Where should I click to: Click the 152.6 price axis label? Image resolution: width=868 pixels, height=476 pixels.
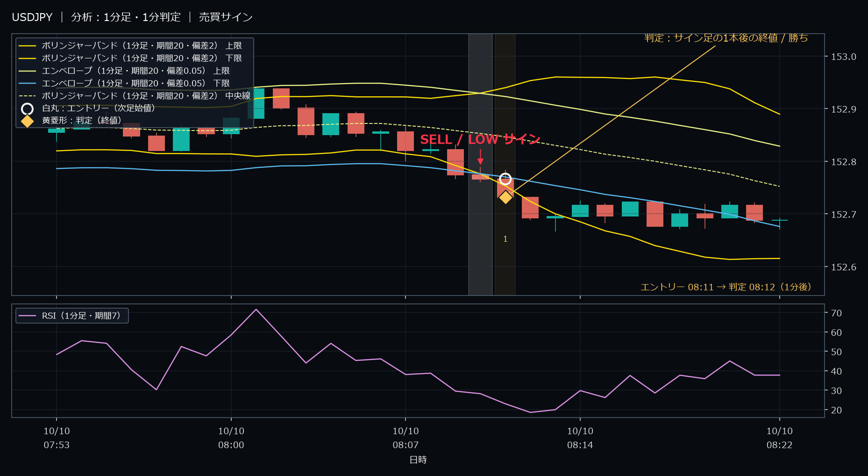(x=843, y=267)
